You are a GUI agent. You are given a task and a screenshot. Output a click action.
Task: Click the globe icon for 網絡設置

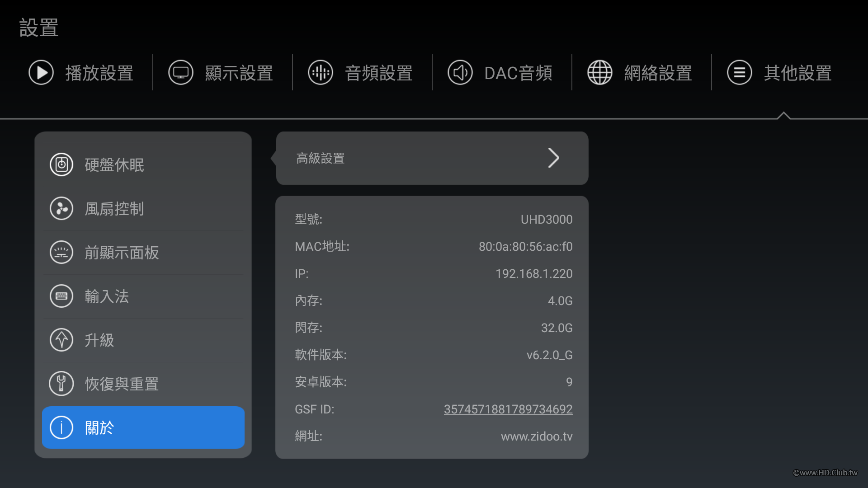point(600,72)
